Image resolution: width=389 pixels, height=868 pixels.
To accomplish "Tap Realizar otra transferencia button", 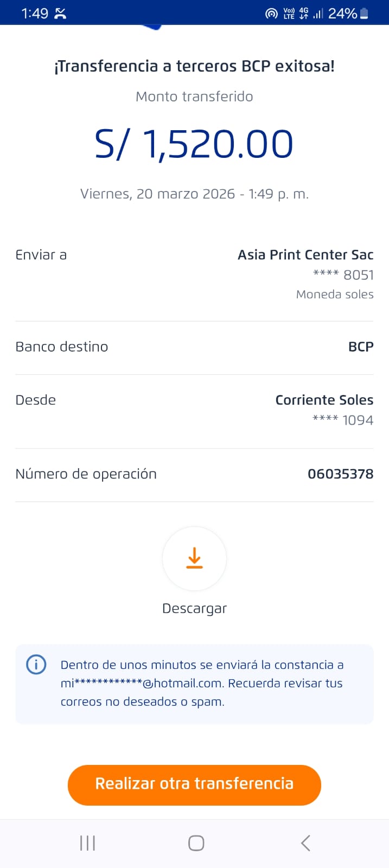I will click(194, 784).
